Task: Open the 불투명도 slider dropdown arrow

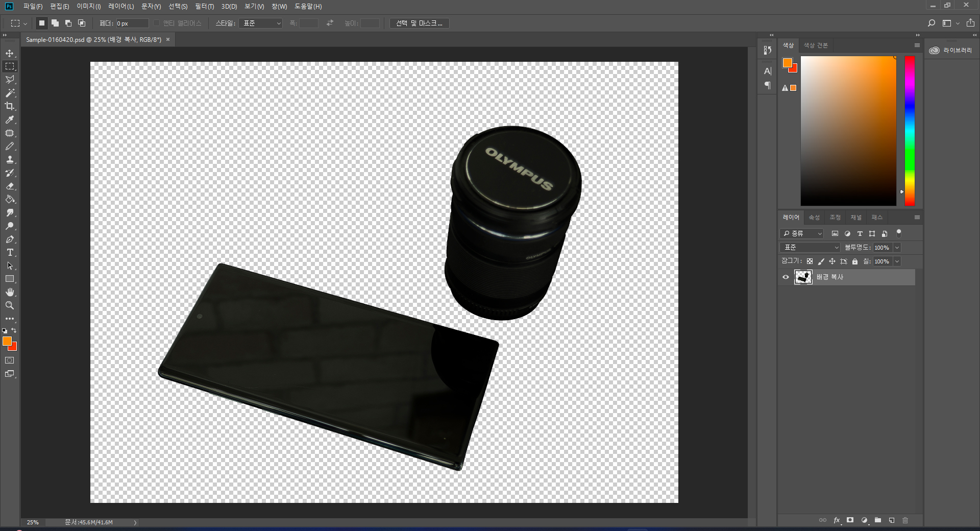Action: (897, 248)
